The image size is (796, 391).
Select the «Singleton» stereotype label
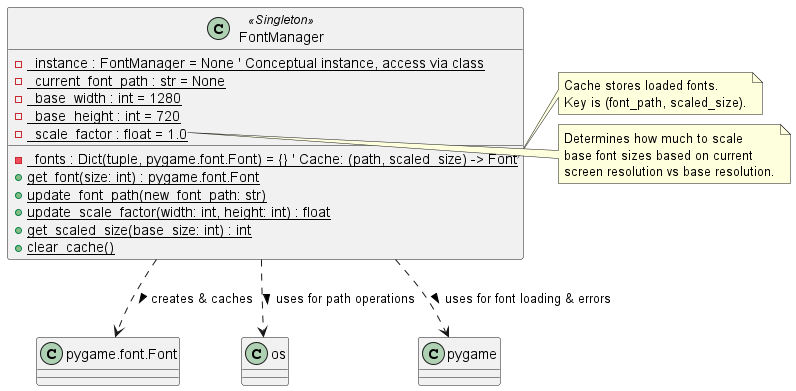281,20
